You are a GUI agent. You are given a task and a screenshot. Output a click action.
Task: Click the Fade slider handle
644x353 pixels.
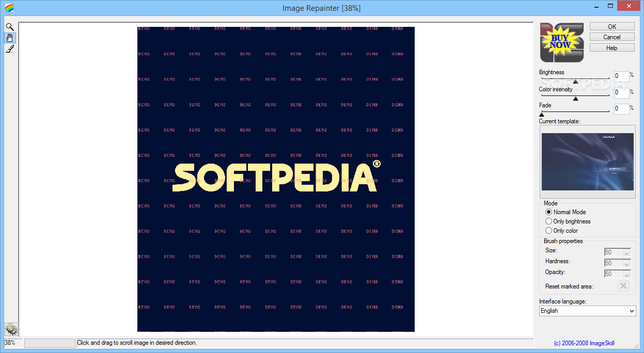(542, 115)
